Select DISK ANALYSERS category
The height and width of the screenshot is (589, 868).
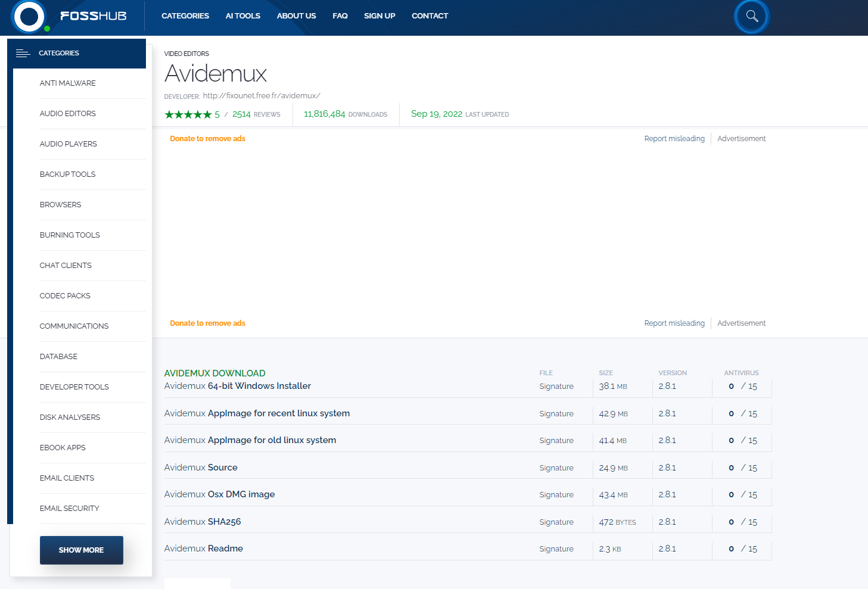click(x=70, y=417)
